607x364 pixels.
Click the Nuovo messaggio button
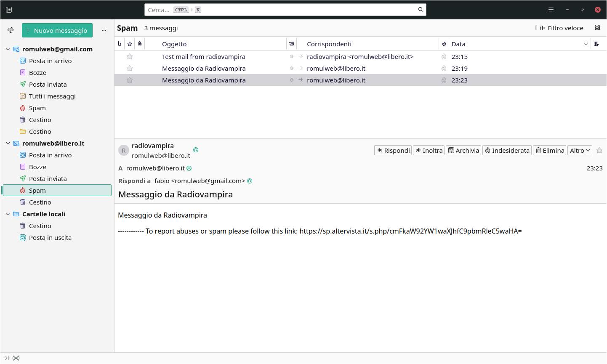tap(57, 30)
